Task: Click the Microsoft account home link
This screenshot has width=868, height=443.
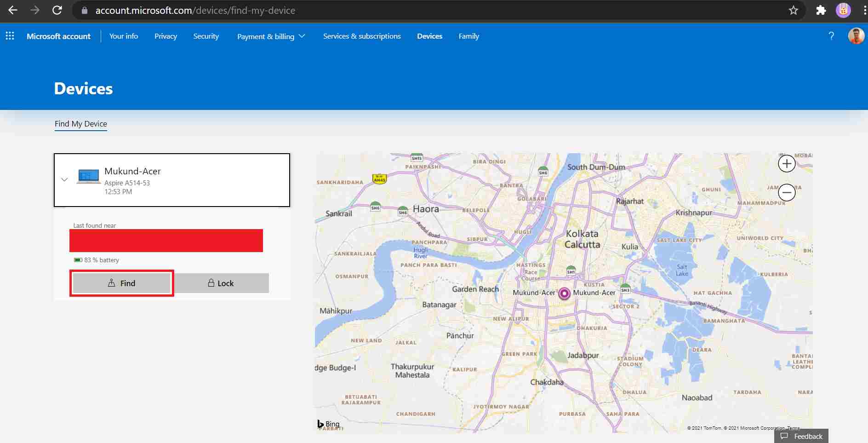Action: pyautogui.click(x=58, y=36)
